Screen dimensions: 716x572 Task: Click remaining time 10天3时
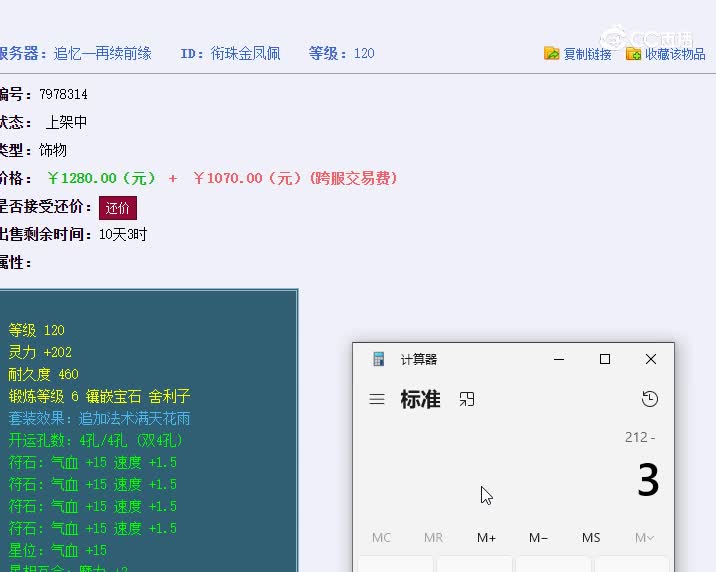[123, 234]
